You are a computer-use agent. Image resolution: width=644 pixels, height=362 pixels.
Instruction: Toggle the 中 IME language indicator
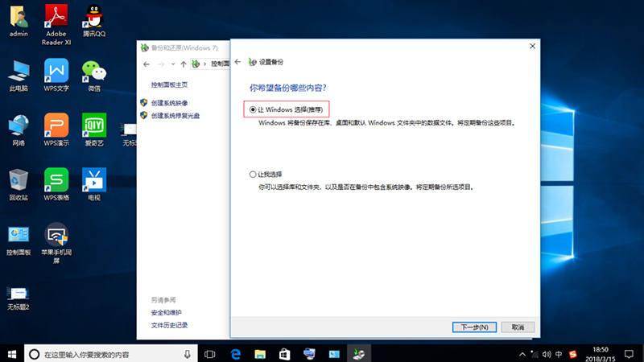click(x=559, y=354)
